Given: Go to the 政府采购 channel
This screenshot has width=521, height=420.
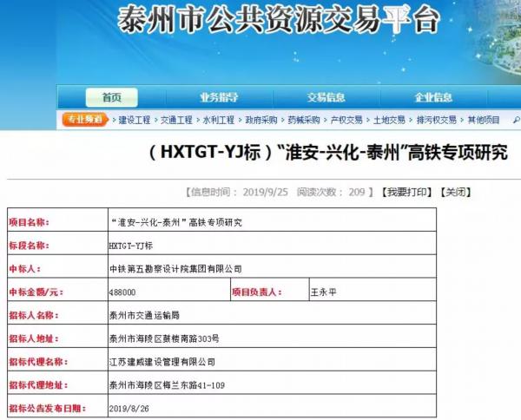Looking at the screenshot, I should (261, 120).
